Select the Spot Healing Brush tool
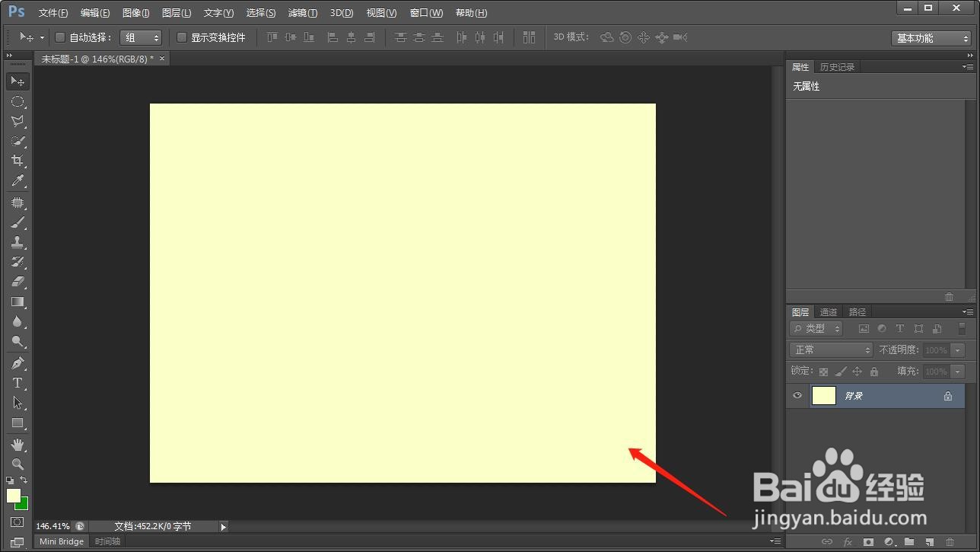This screenshot has width=980, height=552. [17, 203]
